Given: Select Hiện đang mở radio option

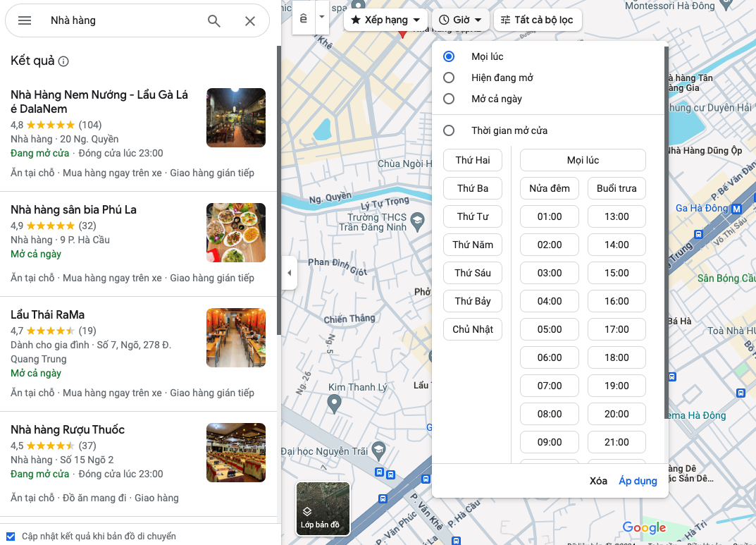Looking at the screenshot, I should pos(449,78).
